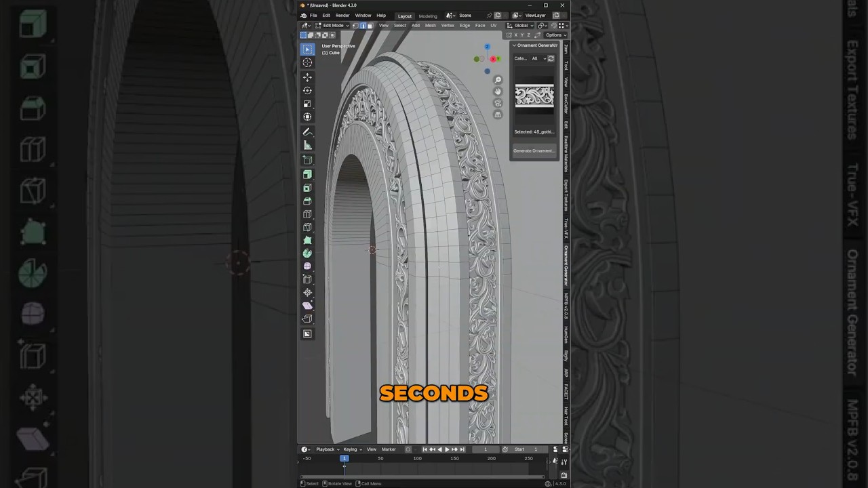
Task: Select the Loop Cut tool
Action: (307, 214)
